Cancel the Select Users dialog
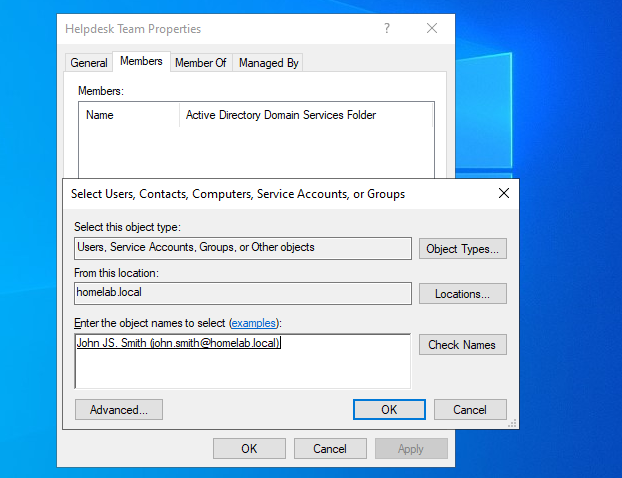Screen dimensions: 622x478 coord(470,409)
